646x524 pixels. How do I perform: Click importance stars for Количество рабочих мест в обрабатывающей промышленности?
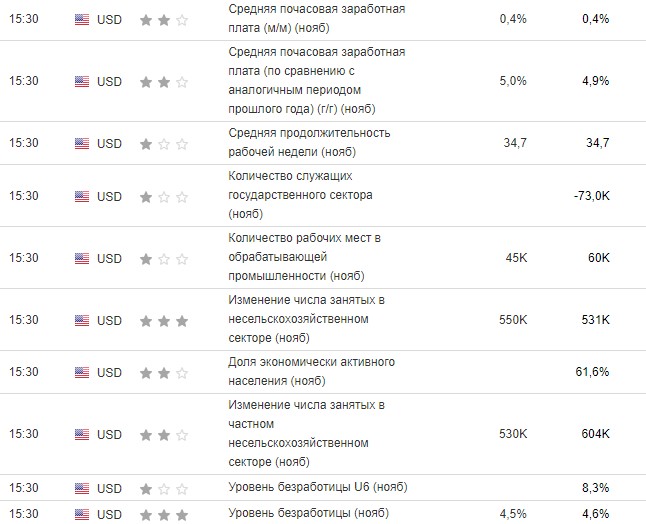[163, 258]
